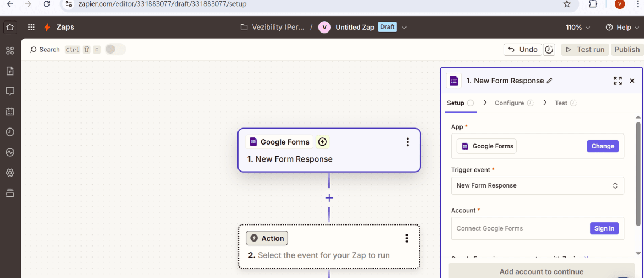Open the apps grid menu icon
Viewport: 644px width, 278px height.
(31, 27)
